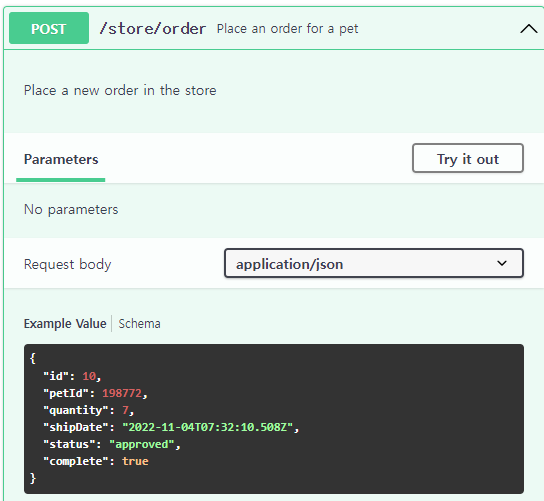This screenshot has height=501, width=544.
Task: Click the summary text Place an order for a pet
Action: tap(287, 29)
